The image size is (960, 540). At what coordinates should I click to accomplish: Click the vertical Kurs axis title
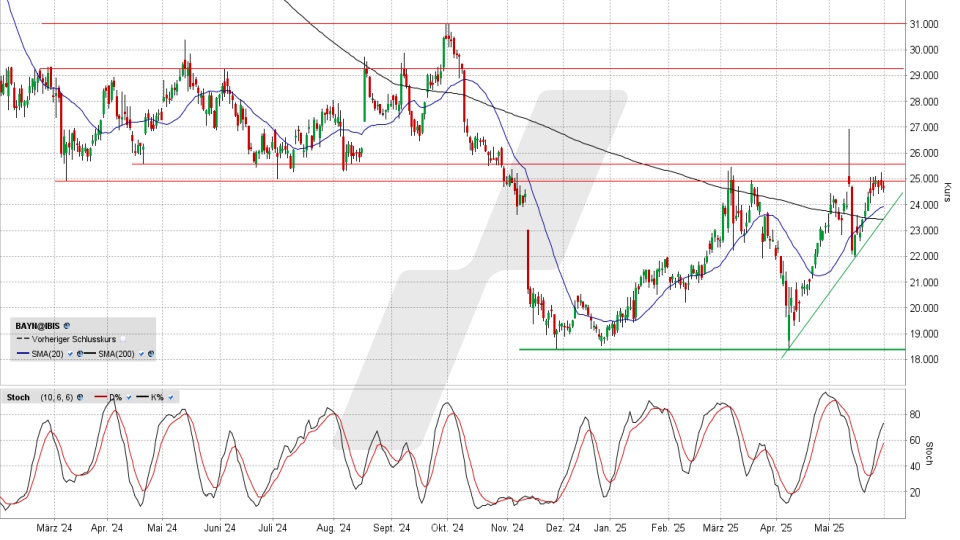tap(948, 192)
